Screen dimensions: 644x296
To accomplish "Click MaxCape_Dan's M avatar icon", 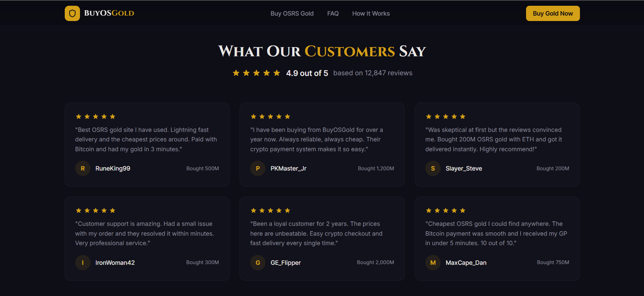I will tap(433, 262).
